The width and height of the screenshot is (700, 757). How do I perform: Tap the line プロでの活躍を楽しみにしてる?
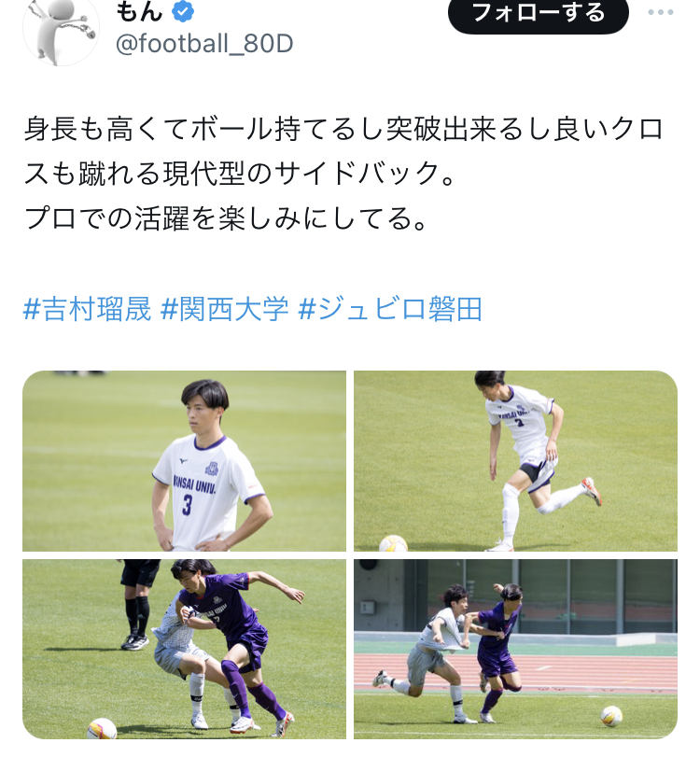click(226, 218)
